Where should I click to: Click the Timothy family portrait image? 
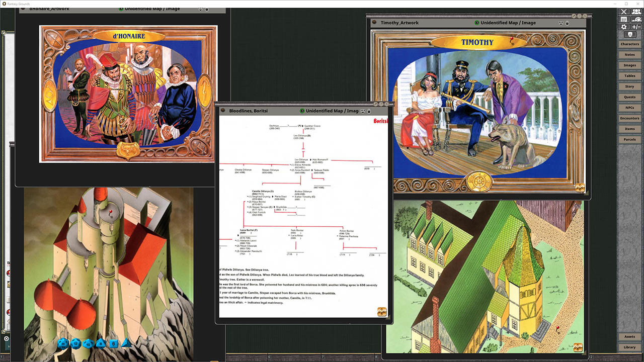coord(478,112)
